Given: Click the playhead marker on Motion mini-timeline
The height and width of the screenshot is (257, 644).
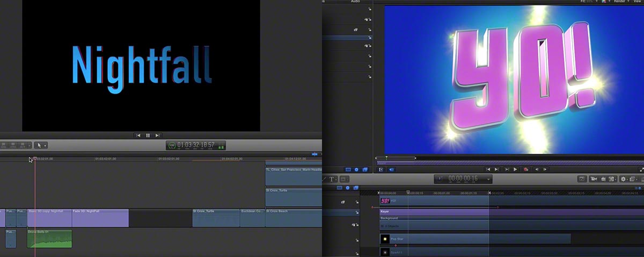Looking at the screenshot, I should tap(386, 158).
